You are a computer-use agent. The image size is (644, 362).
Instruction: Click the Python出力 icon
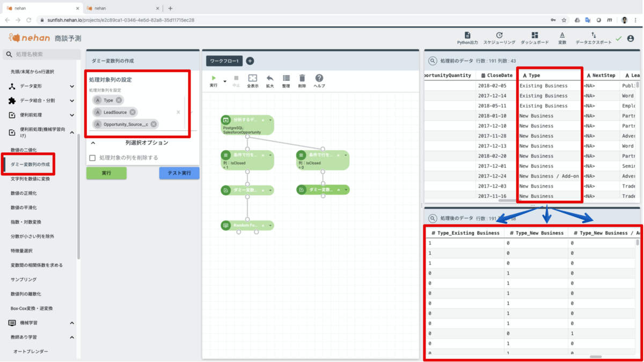(x=467, y=35)
